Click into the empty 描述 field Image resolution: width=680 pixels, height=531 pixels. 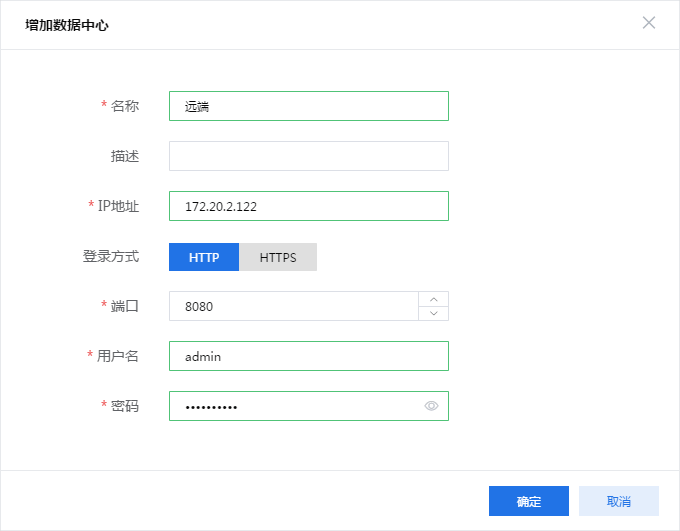coord(309,156)
